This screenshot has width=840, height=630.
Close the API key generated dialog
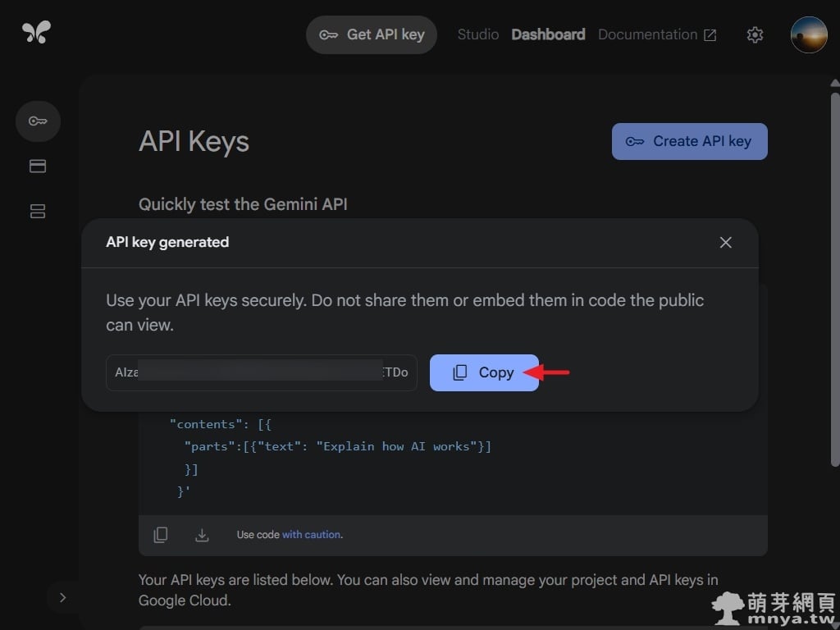point(725,242)
